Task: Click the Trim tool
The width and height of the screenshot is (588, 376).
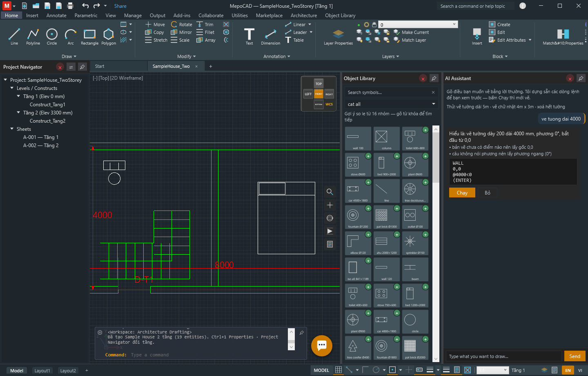Action: [x=205, y=25]
